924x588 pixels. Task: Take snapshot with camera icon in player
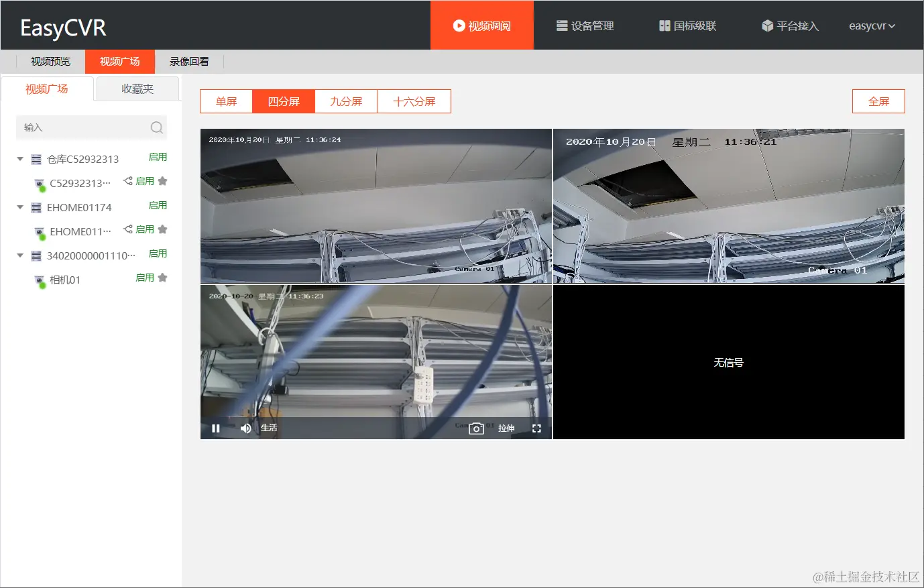pyautogui.click(x=476, y=428)
